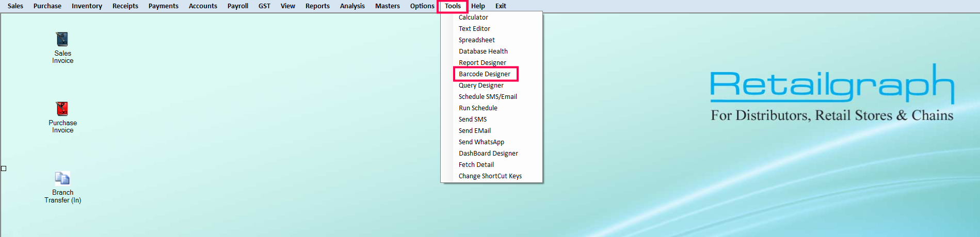Select Barcode Designer from Tools menu

(485, 74)
